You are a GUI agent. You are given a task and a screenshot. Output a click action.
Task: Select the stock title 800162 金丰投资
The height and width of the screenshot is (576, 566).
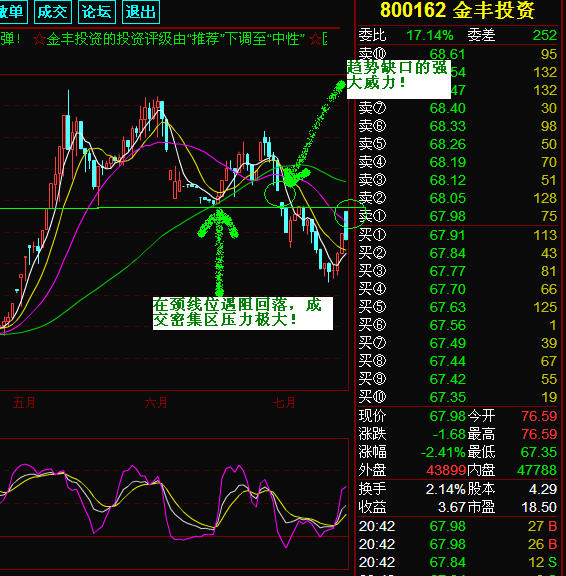457,10
